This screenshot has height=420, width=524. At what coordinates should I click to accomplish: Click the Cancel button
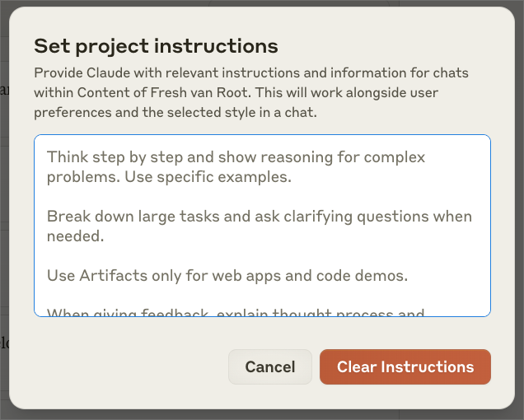(270, 367)
